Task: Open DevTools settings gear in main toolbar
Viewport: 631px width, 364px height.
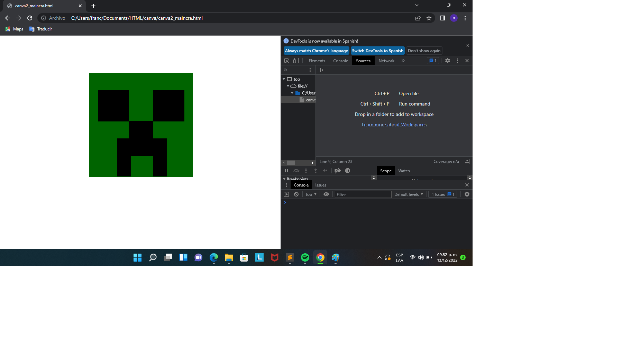Action: (x=448, y=61)
